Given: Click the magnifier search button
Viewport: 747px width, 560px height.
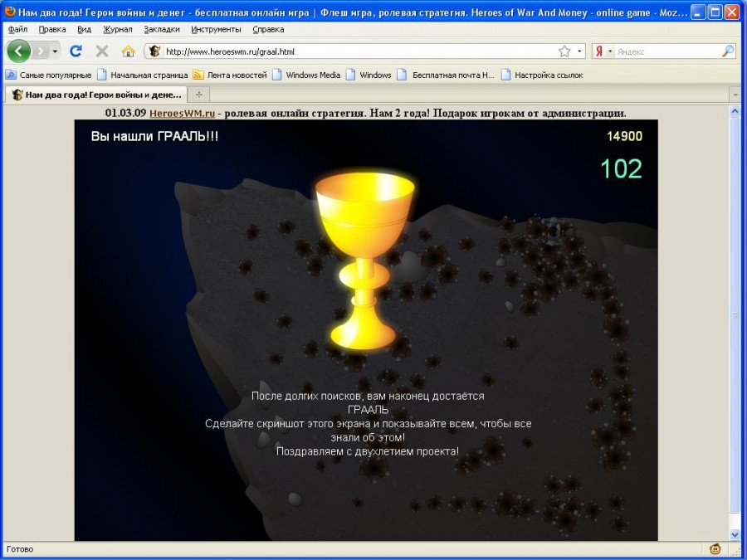Looking at the screenshot, I should (728, 51).
